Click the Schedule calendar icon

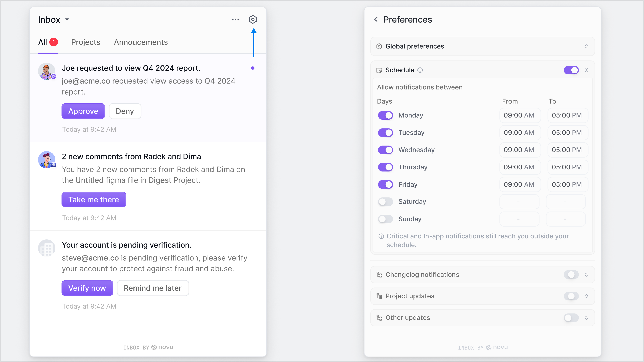[x=379, y=70]
